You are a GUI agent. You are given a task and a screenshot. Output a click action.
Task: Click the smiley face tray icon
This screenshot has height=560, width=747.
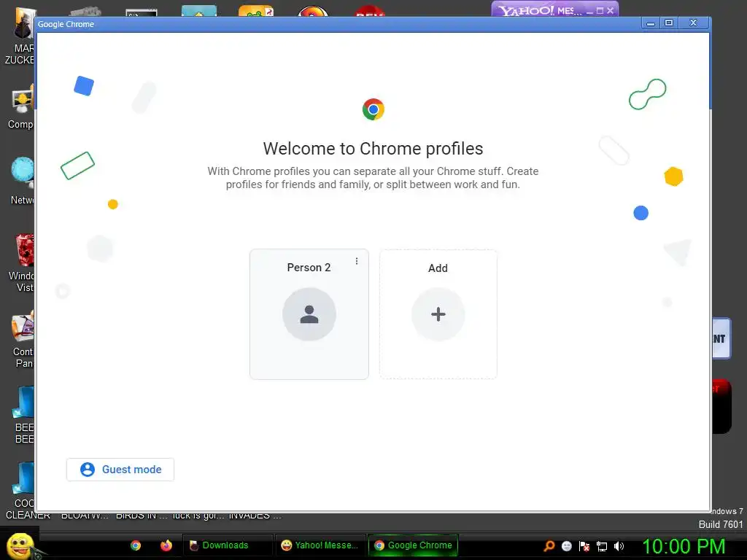[x=566, y=546]
